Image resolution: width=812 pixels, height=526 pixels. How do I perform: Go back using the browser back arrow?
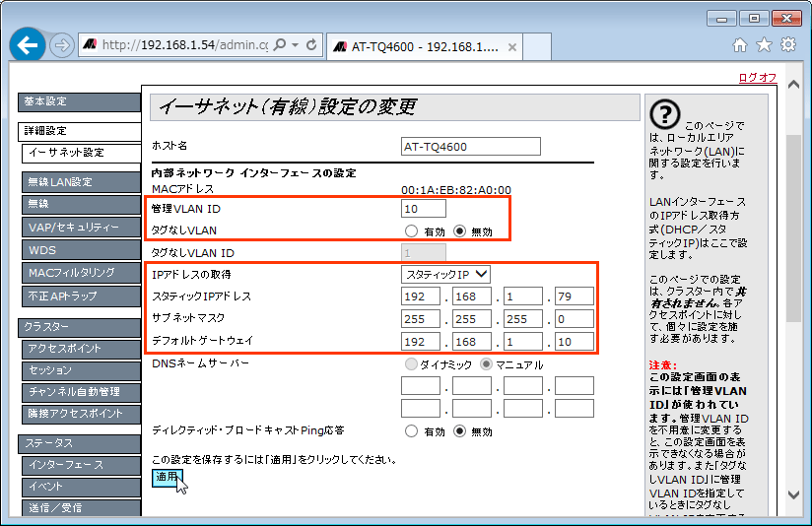[28, 45]
